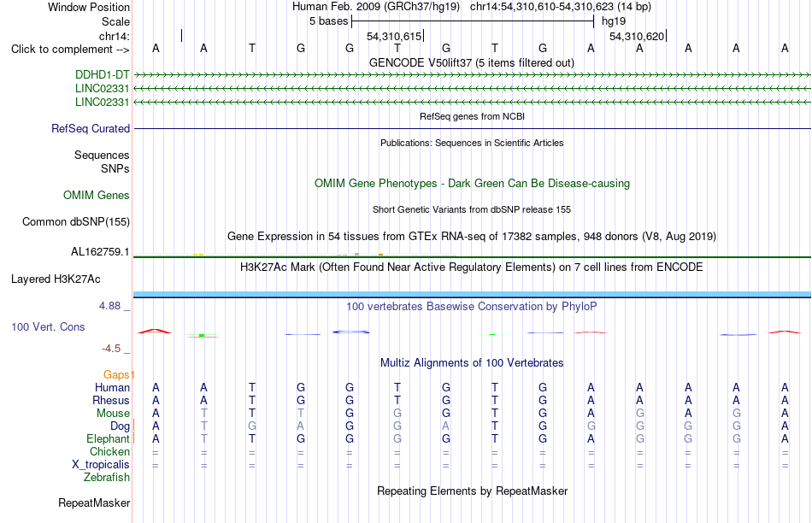Click 'Multiz Alignments of 100 Vertebrates' title

click(472, 363)
